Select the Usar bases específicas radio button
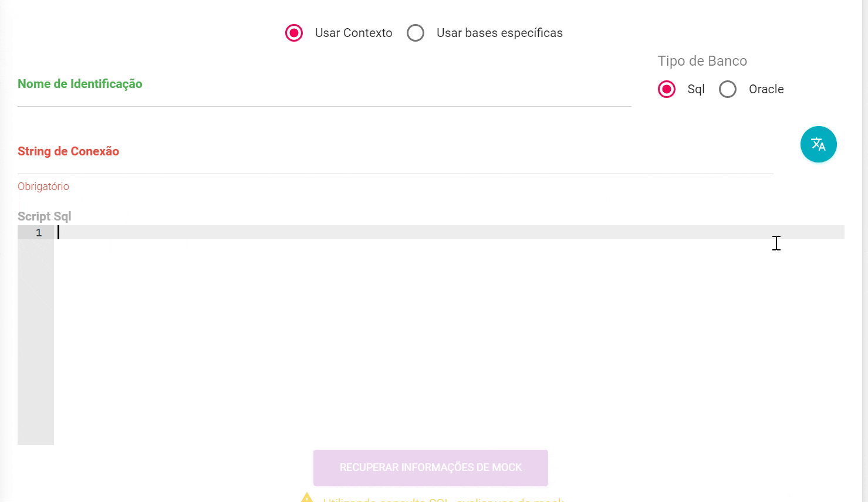Viewport: 868px width, 502px height. click(x=416, y=33)
